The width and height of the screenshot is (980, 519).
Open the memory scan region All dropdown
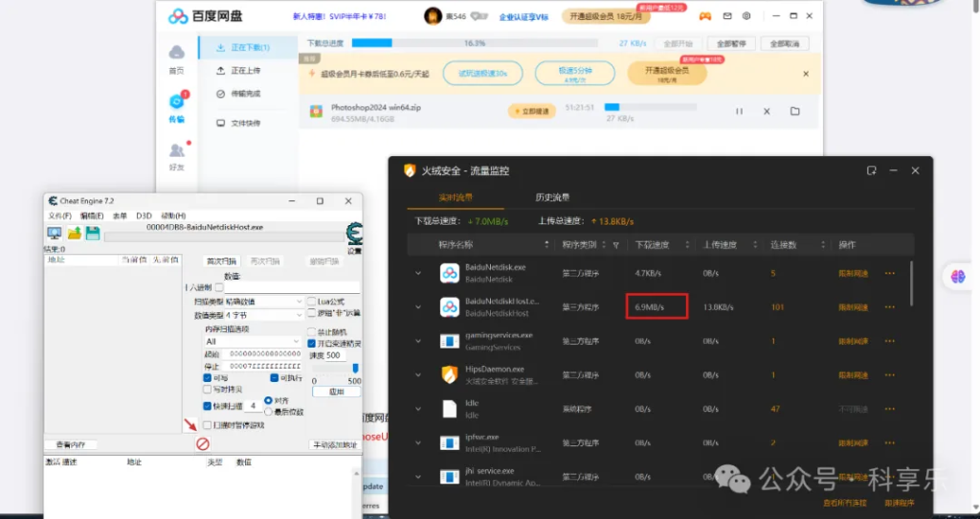click(253, 342)
